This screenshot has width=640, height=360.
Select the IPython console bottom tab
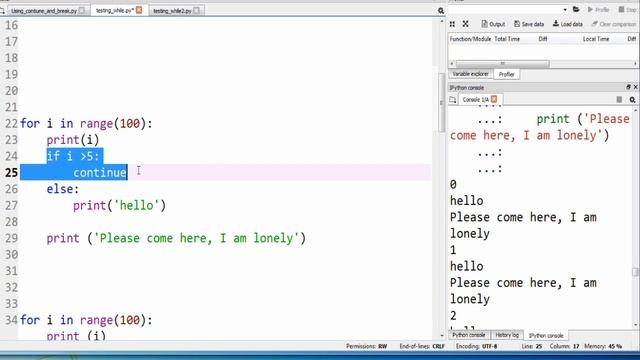[546, 336]
